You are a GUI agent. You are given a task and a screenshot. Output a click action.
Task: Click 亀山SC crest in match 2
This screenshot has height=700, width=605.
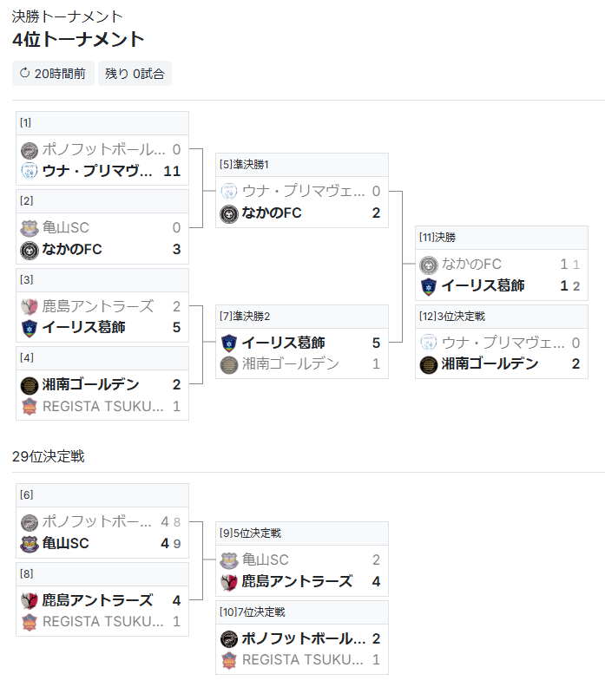coord(30,227)
